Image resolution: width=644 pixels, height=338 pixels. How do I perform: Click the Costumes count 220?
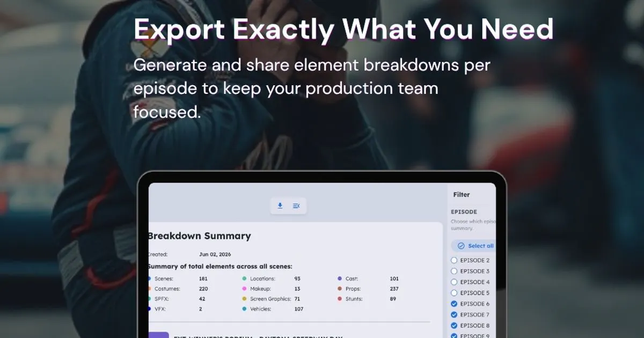coord(203,289)
